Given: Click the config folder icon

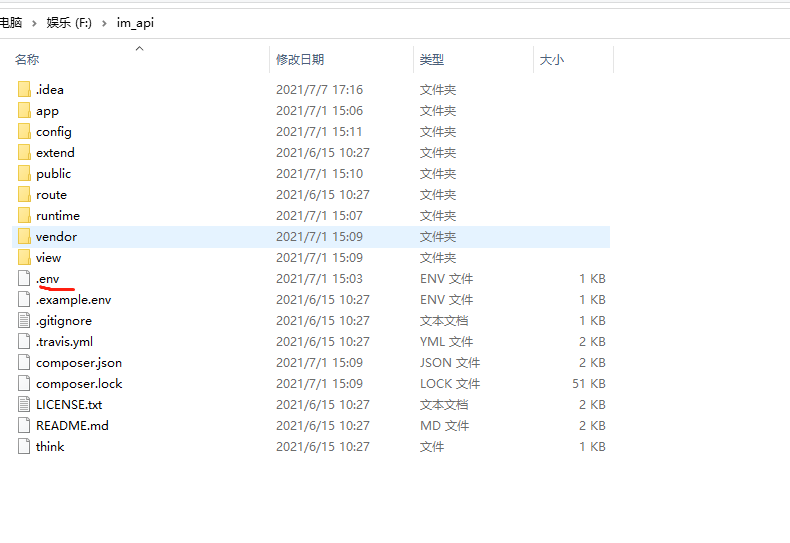Looking at the screenshot, I should pyautogui.click(x=24, y=131).
